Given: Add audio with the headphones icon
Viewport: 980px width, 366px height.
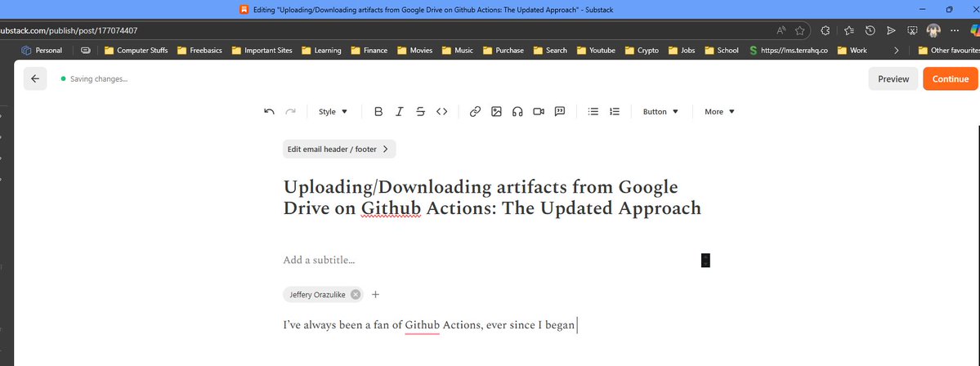Looking at the screenshot, I should tap(517, 112).
